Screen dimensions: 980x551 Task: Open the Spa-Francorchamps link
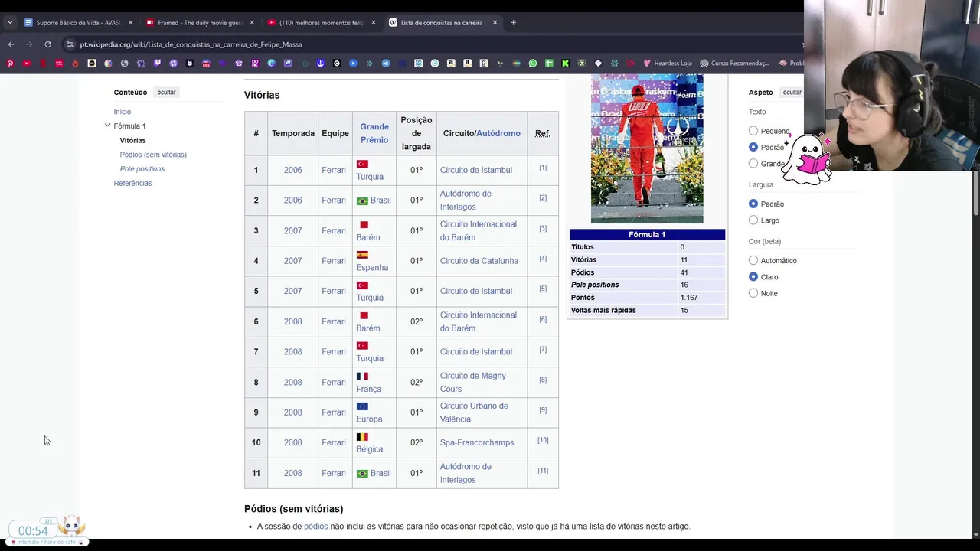pyautogui.click(x=477, y=442)
